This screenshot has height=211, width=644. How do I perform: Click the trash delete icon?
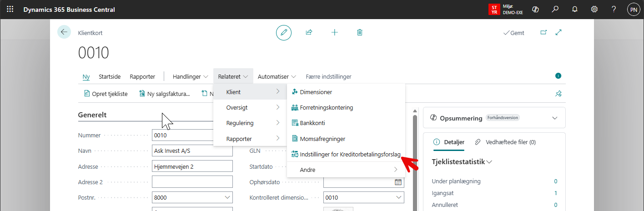point(360,32)
